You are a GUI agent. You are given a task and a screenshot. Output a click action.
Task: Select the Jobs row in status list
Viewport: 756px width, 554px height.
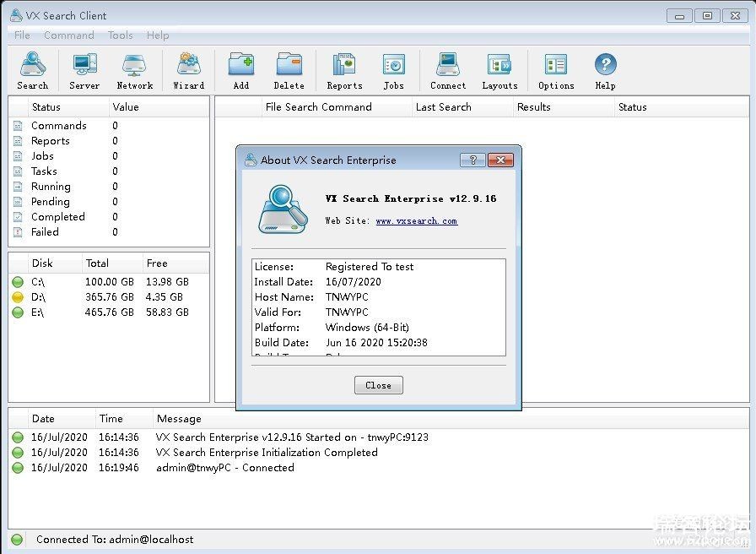(109, 156)
